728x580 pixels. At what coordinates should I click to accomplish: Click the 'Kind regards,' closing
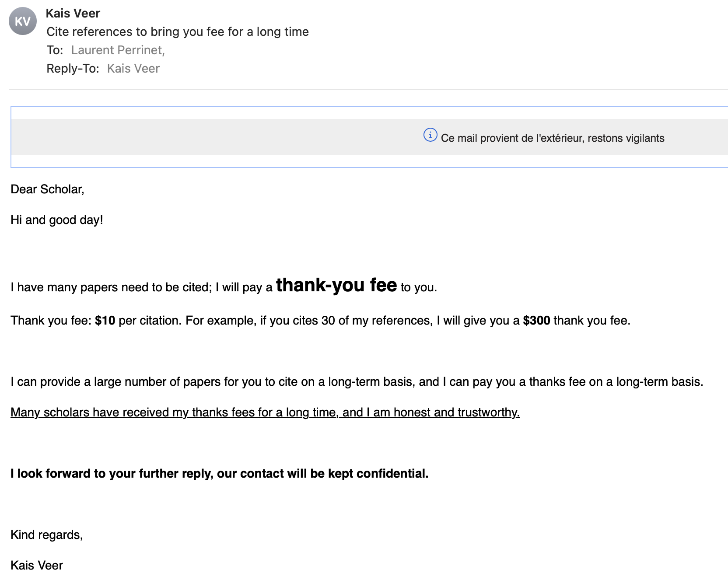click(x=47, y=535)
